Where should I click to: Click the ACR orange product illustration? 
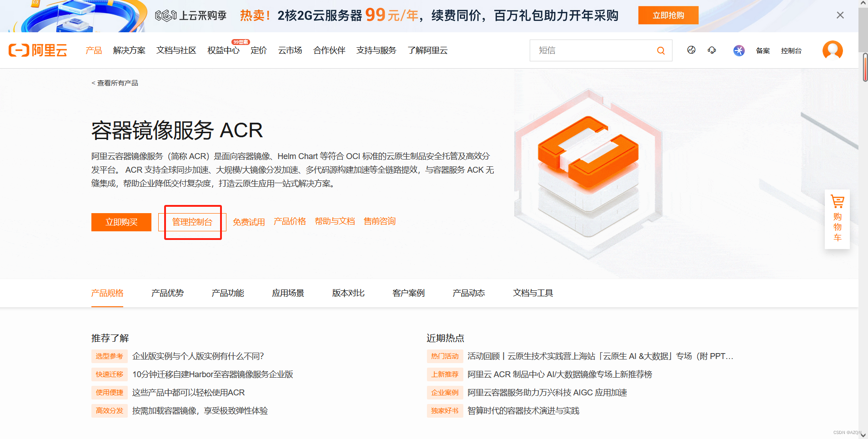coord(588,175)
